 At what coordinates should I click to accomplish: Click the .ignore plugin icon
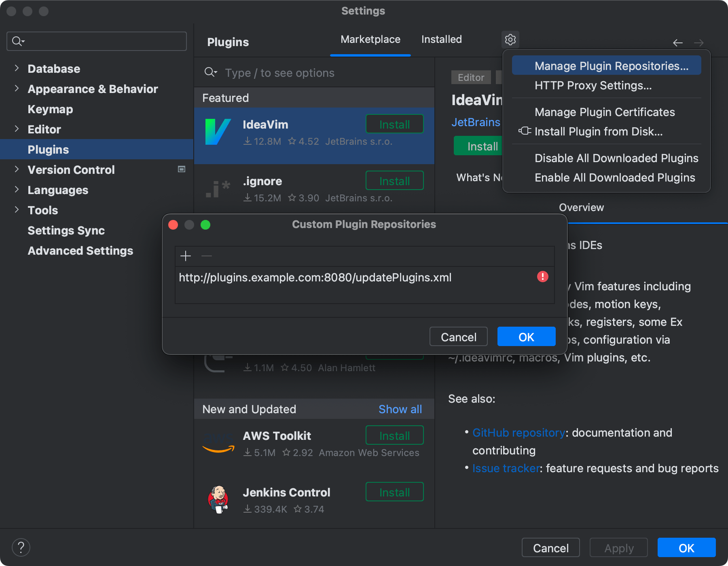[x=218, y=188]
